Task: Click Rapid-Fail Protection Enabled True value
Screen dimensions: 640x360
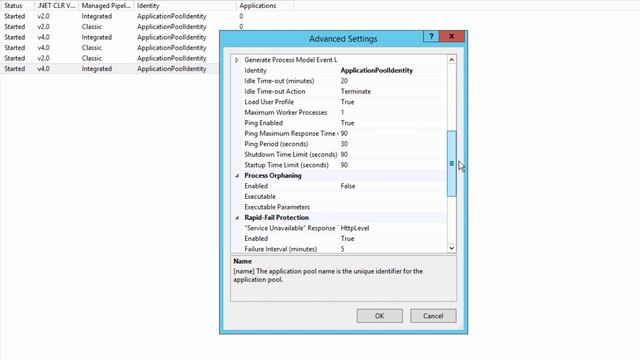Action: coord(347,239)
